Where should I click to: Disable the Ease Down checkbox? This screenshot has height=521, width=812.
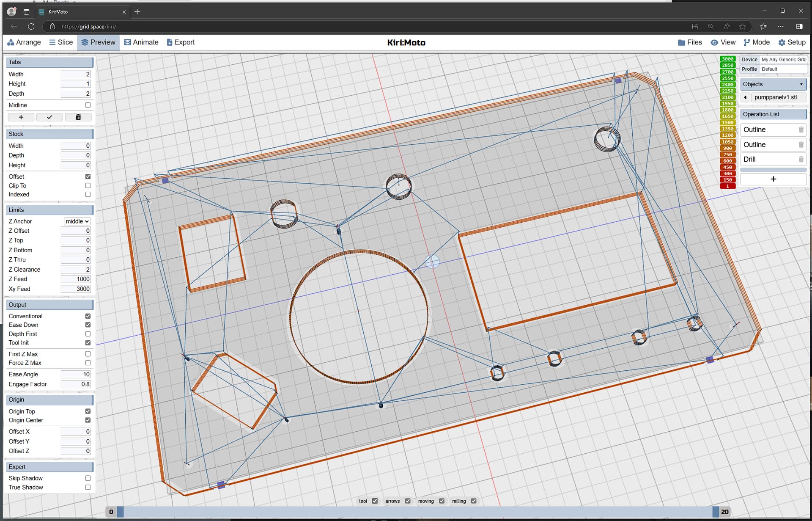point(88,325)
